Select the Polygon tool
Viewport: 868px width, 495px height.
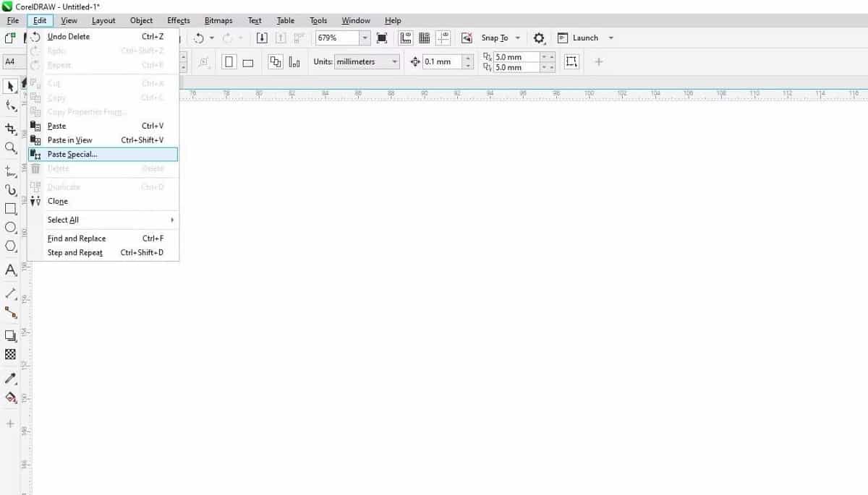[10, 247]
